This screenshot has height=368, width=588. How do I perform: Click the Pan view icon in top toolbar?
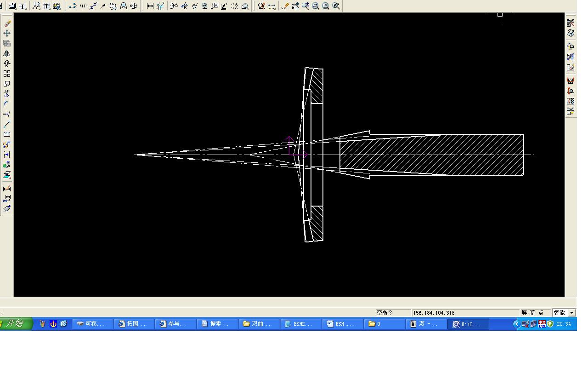coord(295,6)
